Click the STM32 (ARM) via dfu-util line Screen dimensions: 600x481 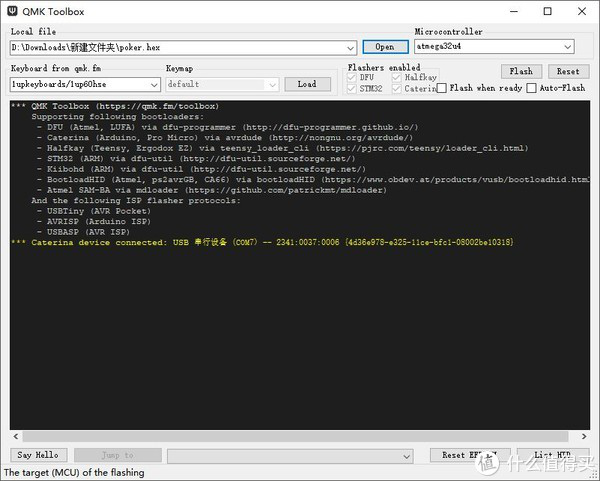click(x=196, y=159)
